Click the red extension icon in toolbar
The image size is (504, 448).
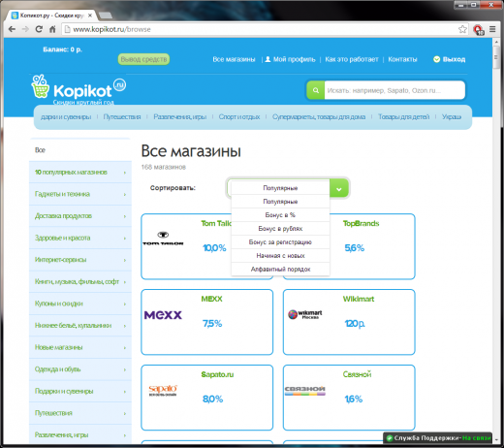[478, 30]
